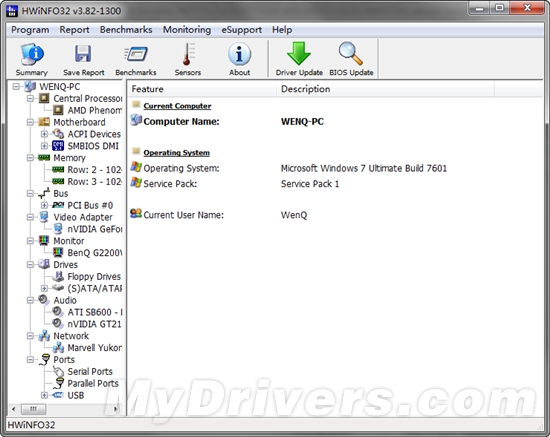Click the Feature column header

[x=202, y=89]
